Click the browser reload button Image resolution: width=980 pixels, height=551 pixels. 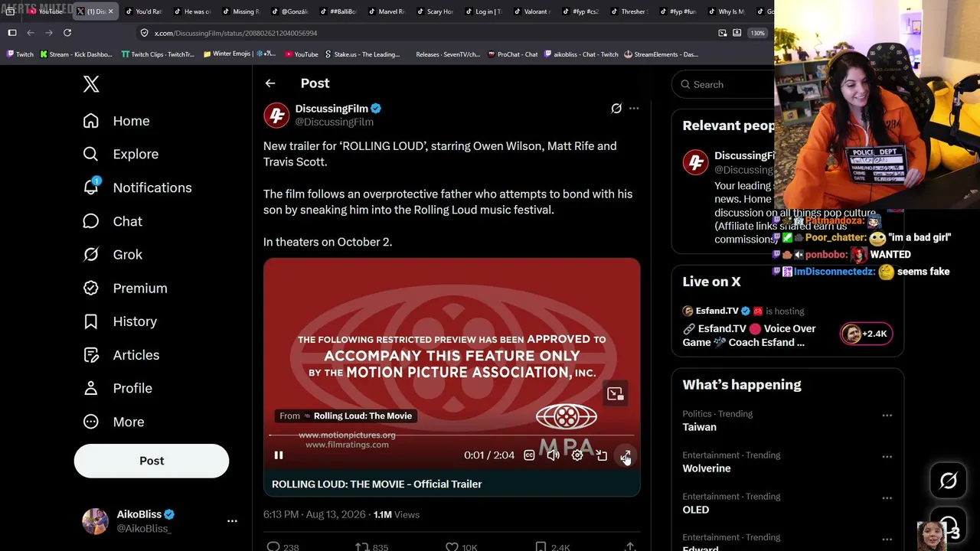pyautogui.click(x=67, y=33)
